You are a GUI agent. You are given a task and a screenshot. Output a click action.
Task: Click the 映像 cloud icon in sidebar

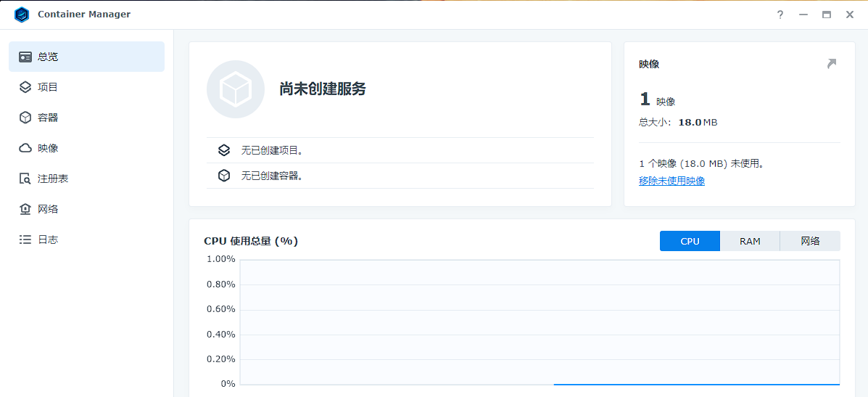tap(25, 148)
